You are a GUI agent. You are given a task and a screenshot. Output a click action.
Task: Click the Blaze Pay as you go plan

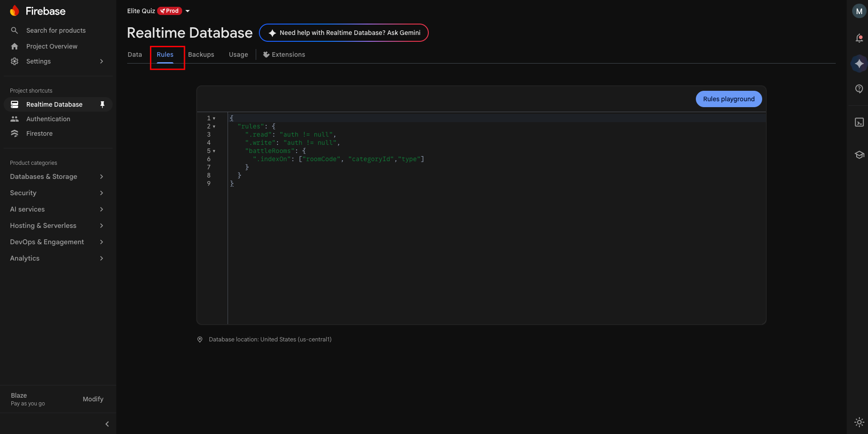coord(28,399)
